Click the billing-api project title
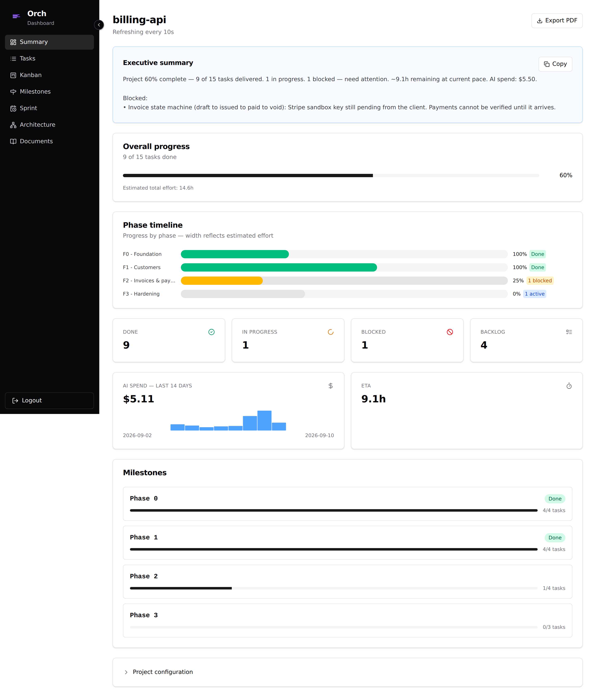This screenshot has height=700, width=596. click(x=139, y=20)
